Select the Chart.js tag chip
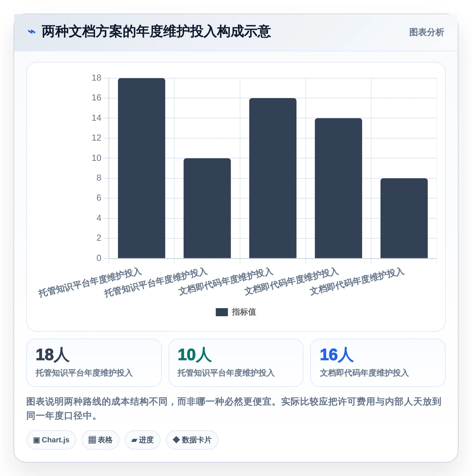Image resolution: width=472 pixels, height=476 pixels. click(51, 440)
